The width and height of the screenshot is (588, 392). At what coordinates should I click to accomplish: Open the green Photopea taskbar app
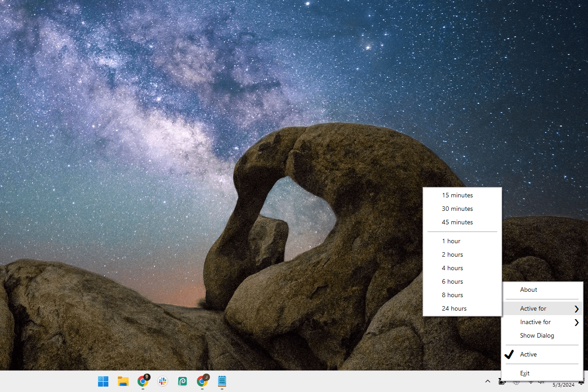point(183,381)
